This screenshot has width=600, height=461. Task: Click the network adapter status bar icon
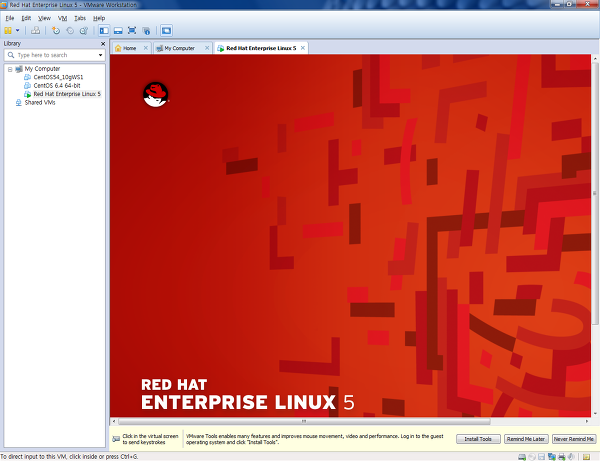(x=552, y=457)
